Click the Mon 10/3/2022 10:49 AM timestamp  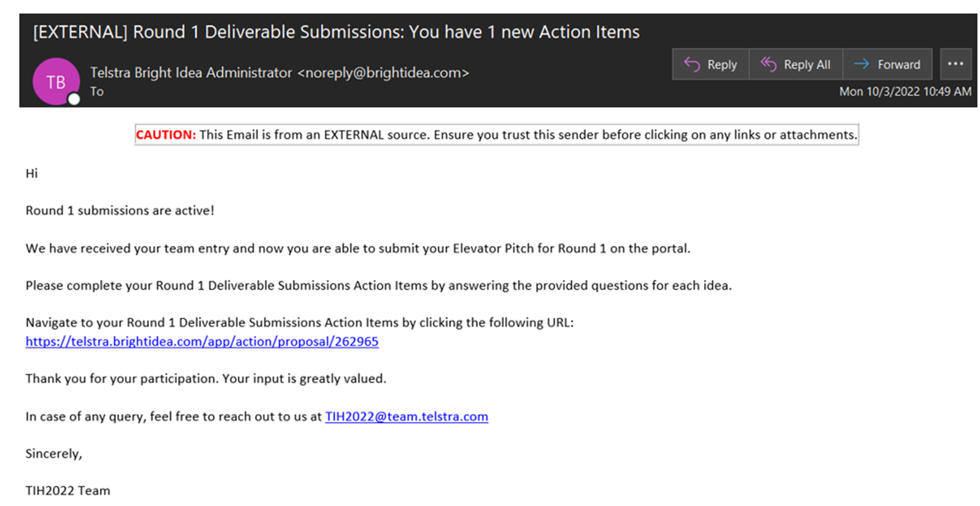[905, 91]
